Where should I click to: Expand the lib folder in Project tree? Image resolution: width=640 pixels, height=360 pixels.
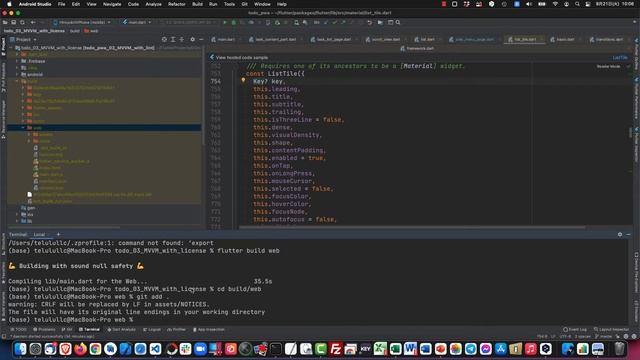[17, 221]
